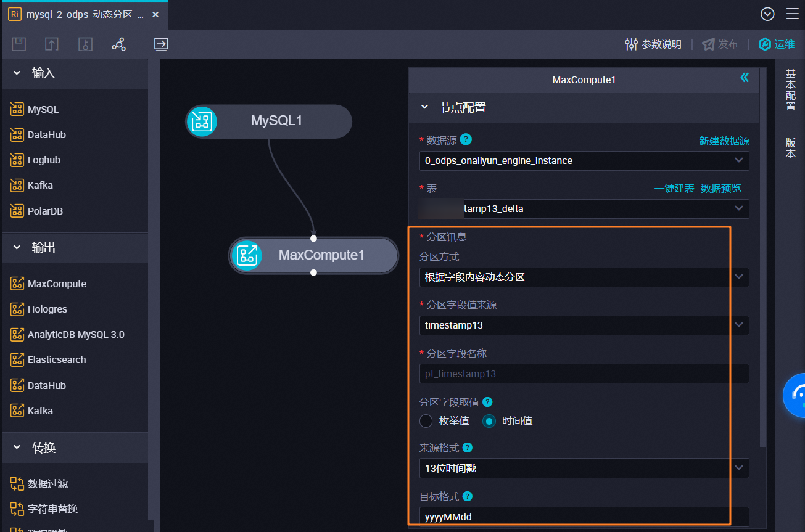Click MaxCompute1 node bottom connector dot
Image resolution: width=805 pixels, height=532 pixels.
point(314,272)
